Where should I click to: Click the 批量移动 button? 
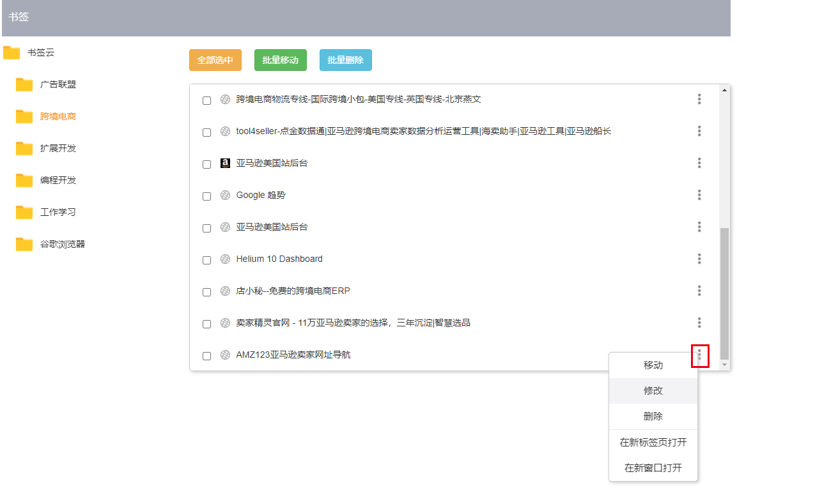(281, 60)
